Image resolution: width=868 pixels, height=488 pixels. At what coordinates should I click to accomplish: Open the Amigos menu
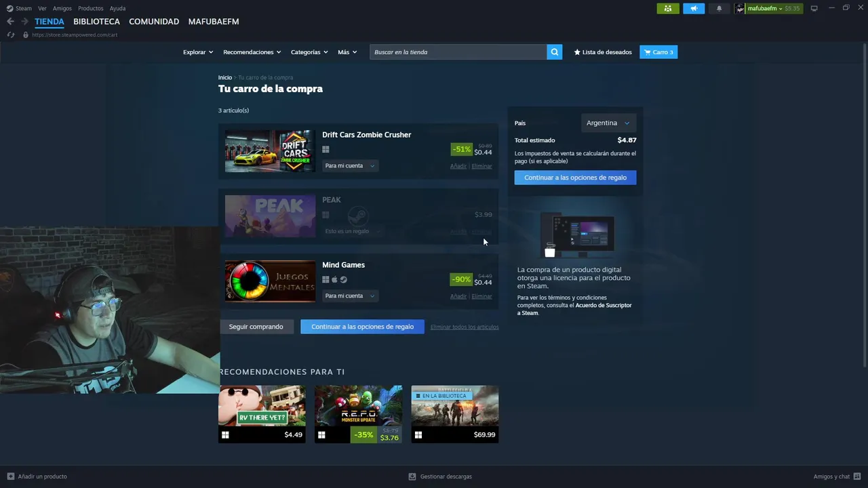[62, 8]
